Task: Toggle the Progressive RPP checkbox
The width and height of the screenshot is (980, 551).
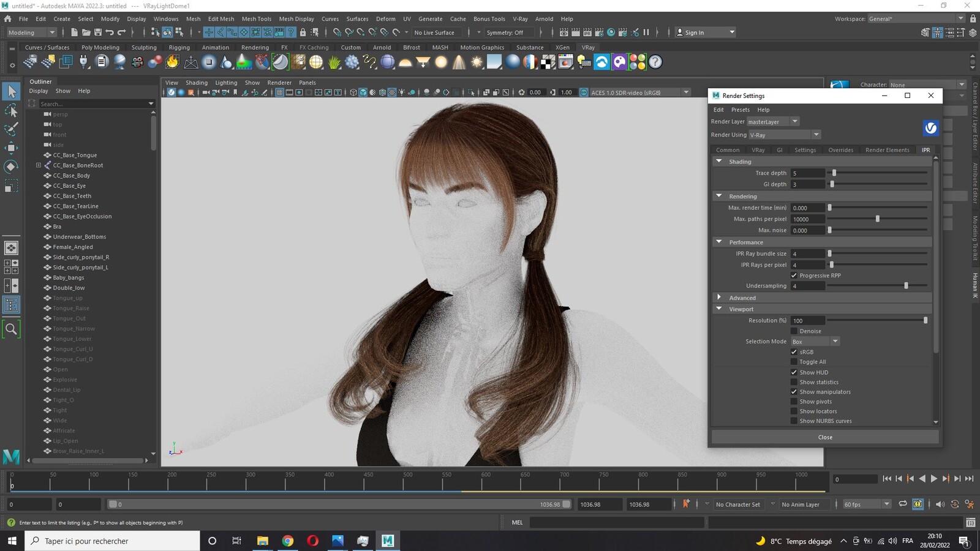Action: (794, 275)
